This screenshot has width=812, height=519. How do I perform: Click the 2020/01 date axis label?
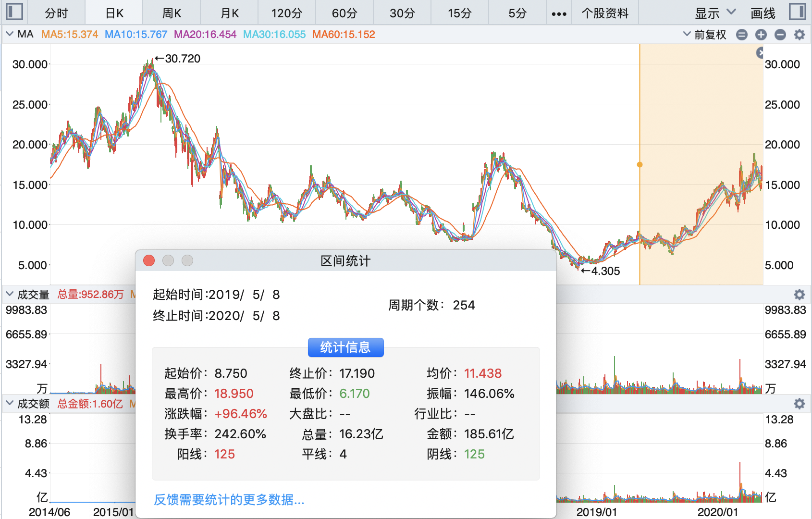[717, 512]
